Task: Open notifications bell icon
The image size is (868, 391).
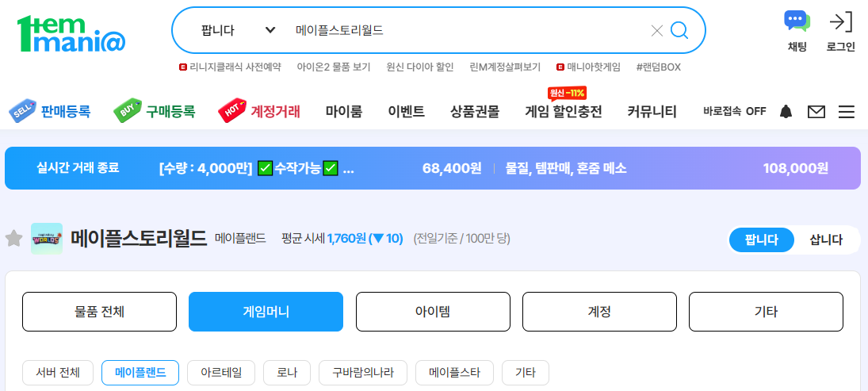Action: [786, 112]
